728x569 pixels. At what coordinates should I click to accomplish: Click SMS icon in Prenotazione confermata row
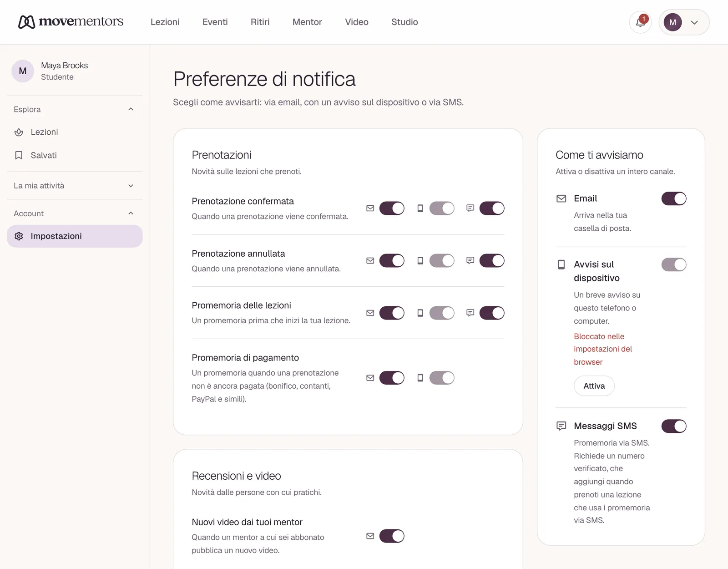[x=470, y=208]
